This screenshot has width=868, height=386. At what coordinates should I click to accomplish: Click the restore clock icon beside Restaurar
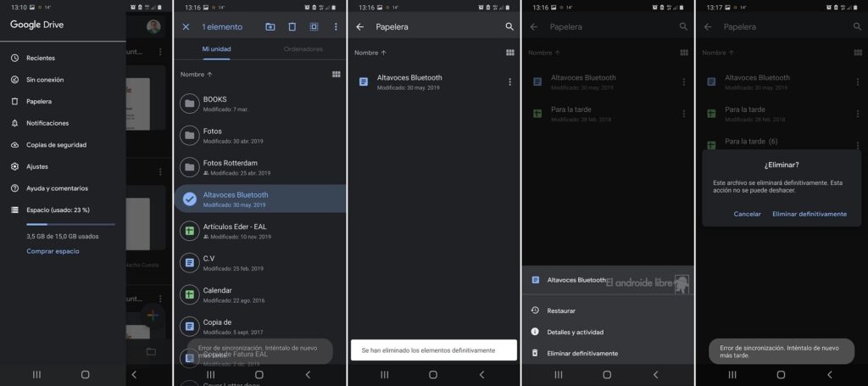click(x=535, y=310)
